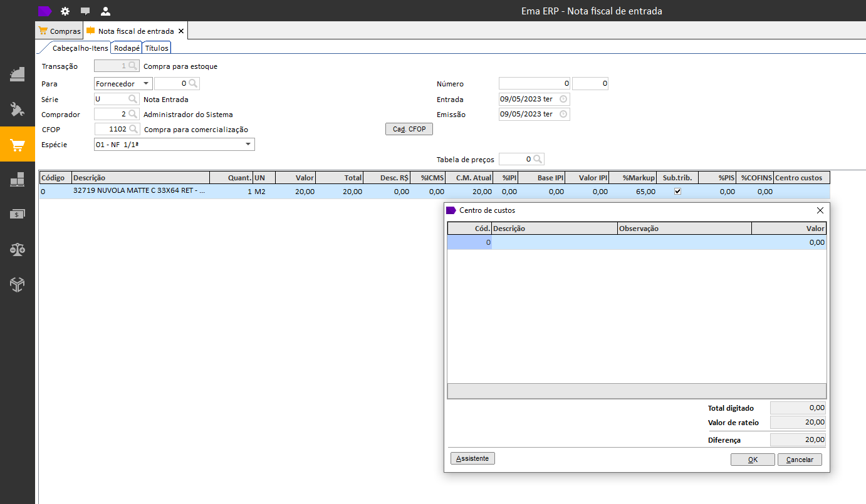Viewport: 866px width, 504px height.
Task: Open the calendar clock icon for Entrada date
Action: pos(563,99)
